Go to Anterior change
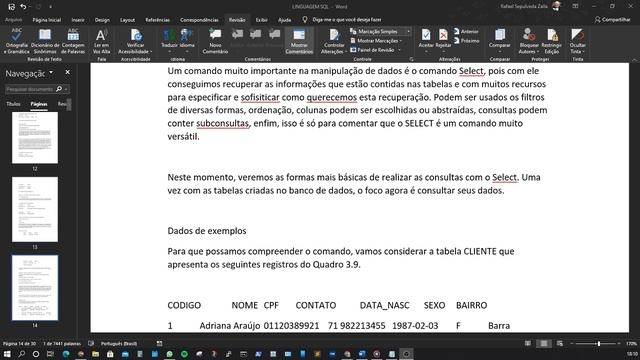Viewport: 640px width, 360px height. [x=466, y=31]
